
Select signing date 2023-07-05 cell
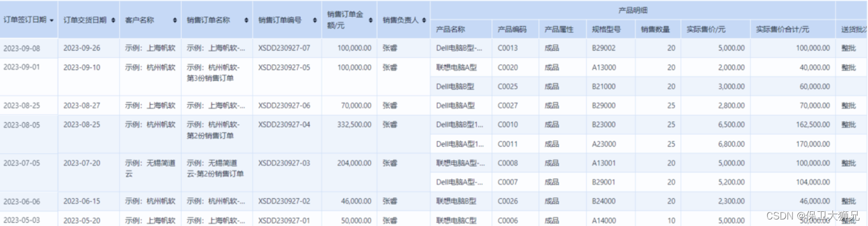[22, 163]
